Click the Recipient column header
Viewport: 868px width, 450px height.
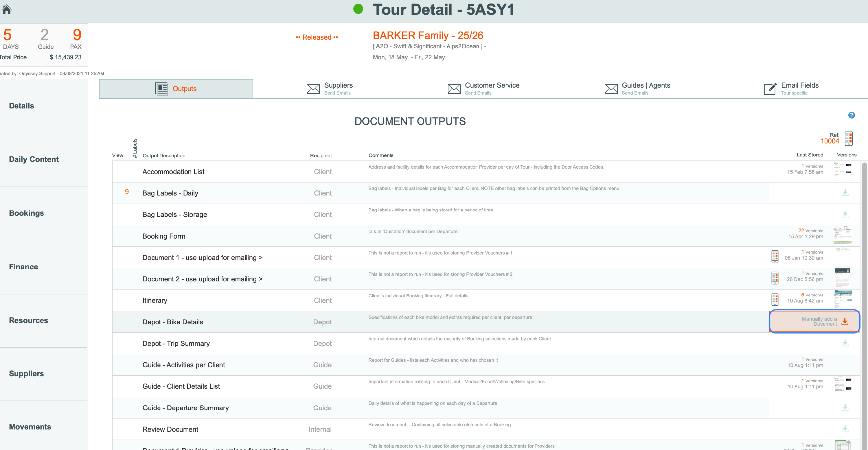point(321,156)
